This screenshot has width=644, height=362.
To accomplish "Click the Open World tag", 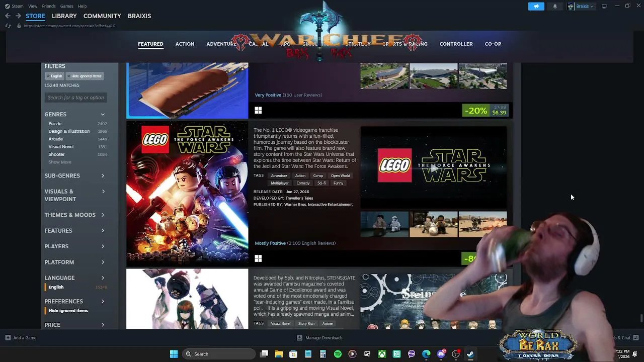I will (x=340, y=176).
